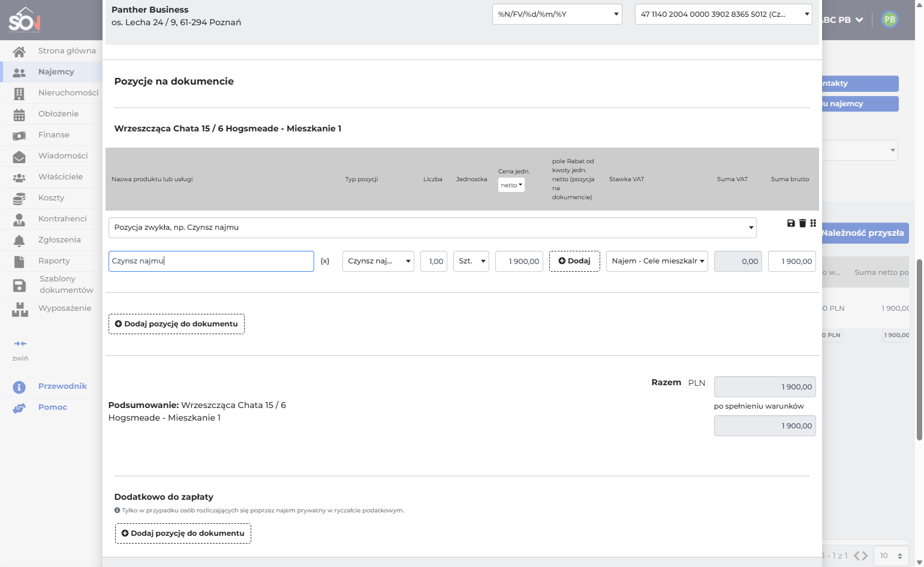The width and height of the screenshot is (924, 567).
Task: Open the ABC PB account dropdown
Action: 843,20
